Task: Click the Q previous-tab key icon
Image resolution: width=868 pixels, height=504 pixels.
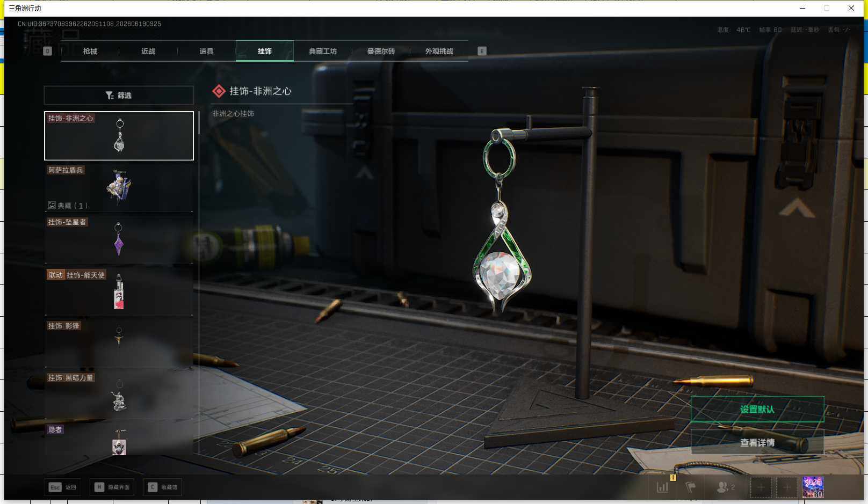Action: pyautogui.click(x=47, y=51)
